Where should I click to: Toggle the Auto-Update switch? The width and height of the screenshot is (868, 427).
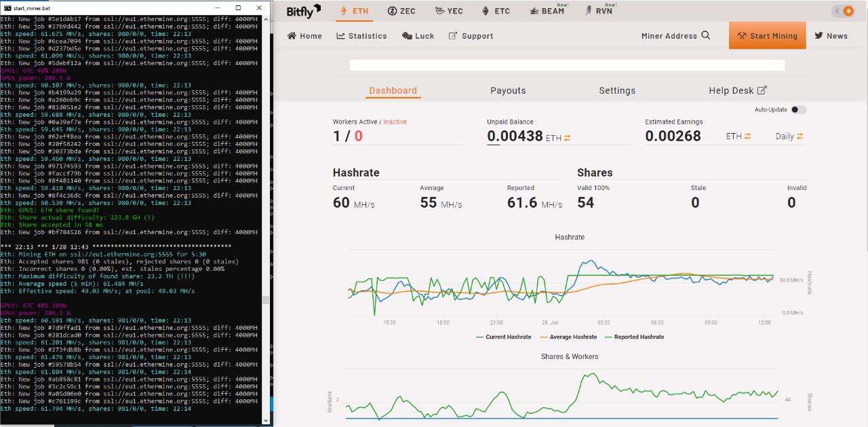[x=799, y=110]
